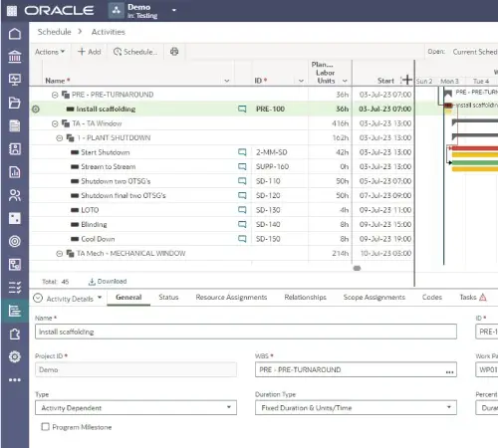Click the print icon in toolbar
498x448 pixels.
coord(174,52)
